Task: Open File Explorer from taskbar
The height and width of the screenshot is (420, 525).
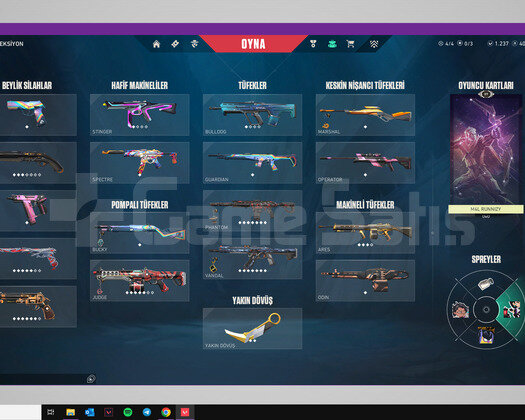Action: pos(70,412)
